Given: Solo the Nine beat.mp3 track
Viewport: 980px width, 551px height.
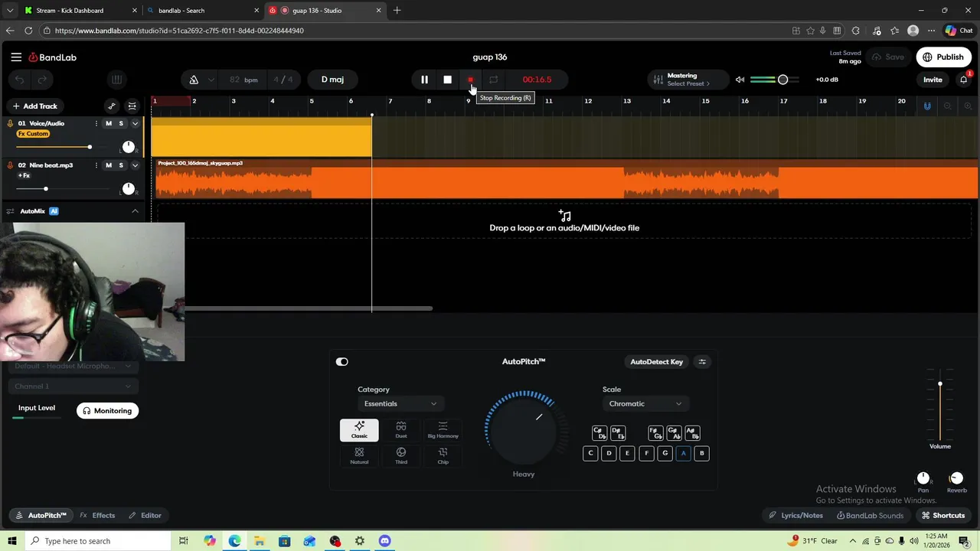Looking at the screenshot, I should coord(121,165).
